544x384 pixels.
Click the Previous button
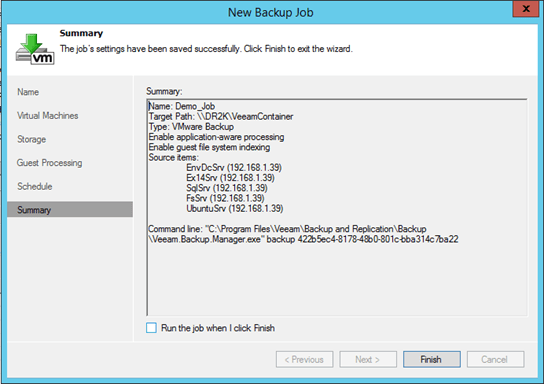click(304, 359)
